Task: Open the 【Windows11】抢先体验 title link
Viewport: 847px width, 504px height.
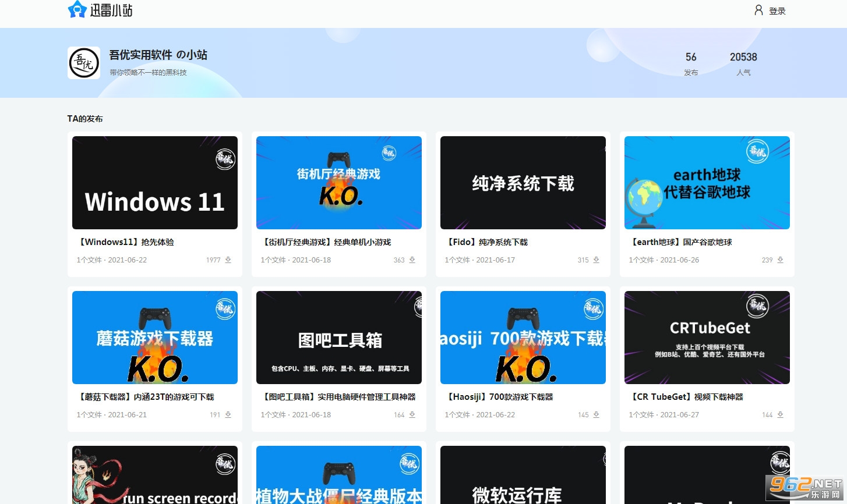Action: [x=126, y=242]
